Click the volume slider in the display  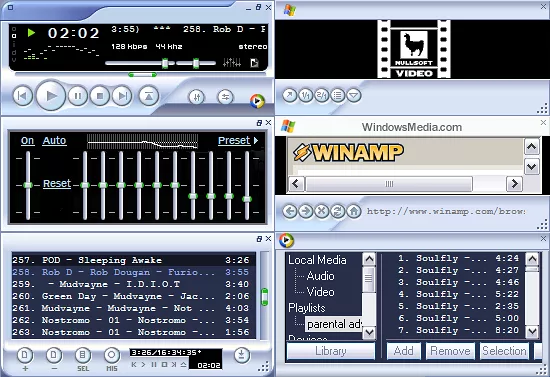pyautogui.click(x=140, y=63)
